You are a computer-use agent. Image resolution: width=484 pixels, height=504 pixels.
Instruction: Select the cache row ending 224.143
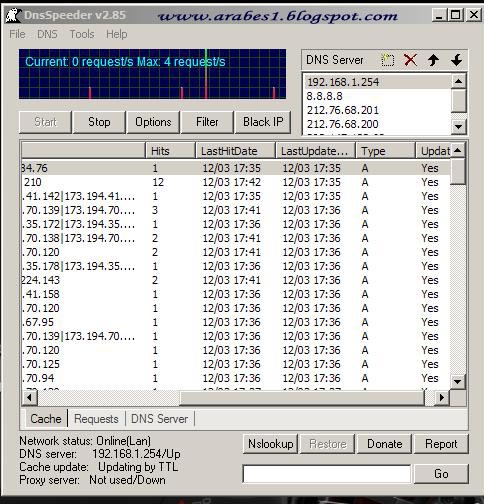click(236, 280)
